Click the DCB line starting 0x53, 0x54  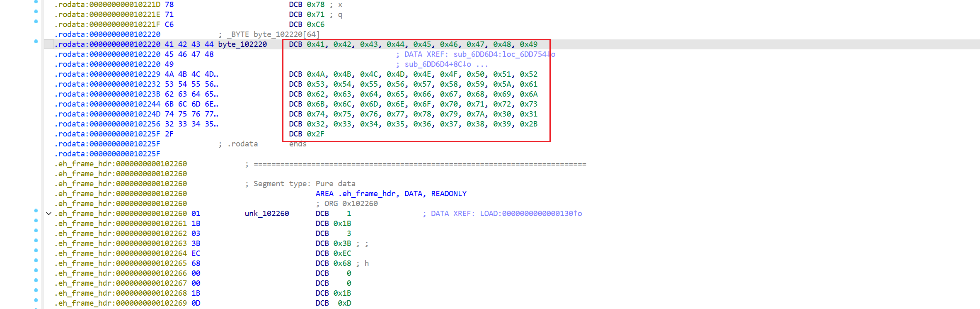point(413,84)
